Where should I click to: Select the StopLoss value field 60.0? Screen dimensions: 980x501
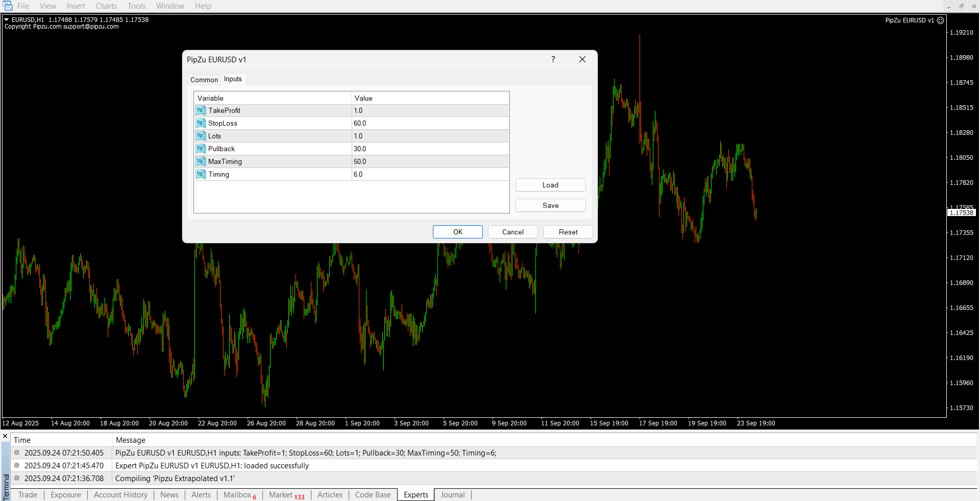pos(429,123)
